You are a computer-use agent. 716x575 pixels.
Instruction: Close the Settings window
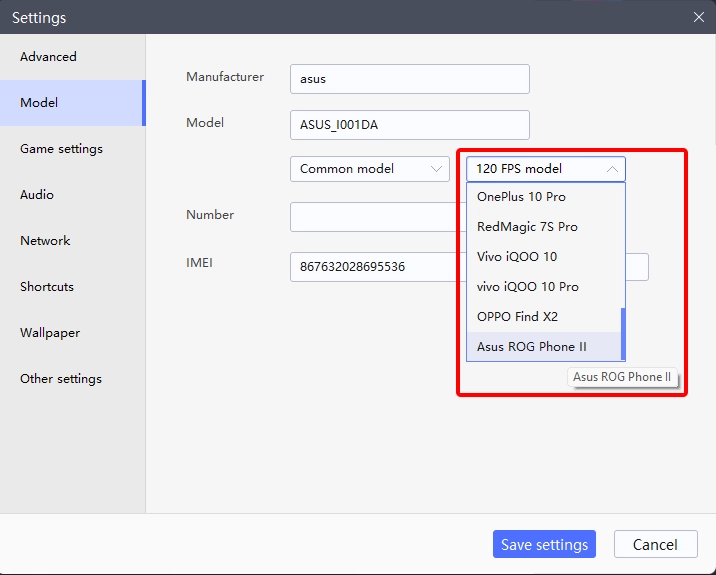[x=699, y=17]
